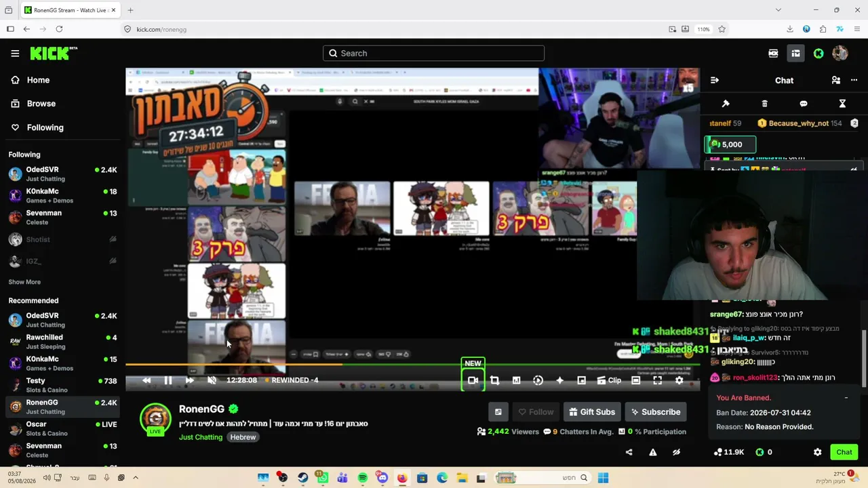The image size is (868, 488).
Task: Click the KICK clips icon in header
Action: click(x=773, y=53)
